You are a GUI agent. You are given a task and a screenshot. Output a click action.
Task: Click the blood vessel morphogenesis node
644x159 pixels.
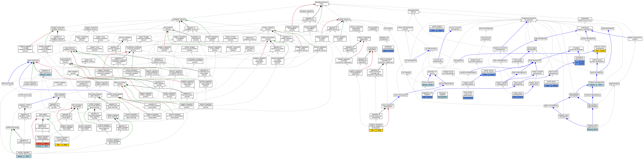(x=518, y=84)
